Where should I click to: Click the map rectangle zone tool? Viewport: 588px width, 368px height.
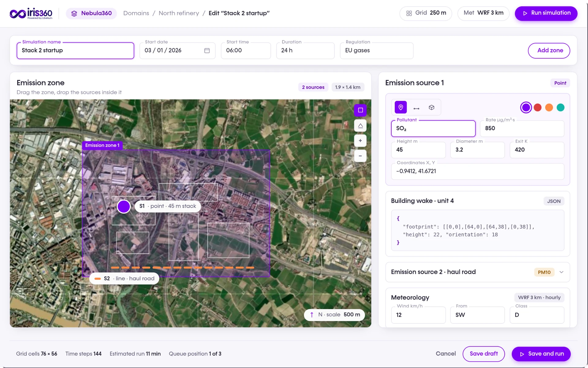[360, 110]
